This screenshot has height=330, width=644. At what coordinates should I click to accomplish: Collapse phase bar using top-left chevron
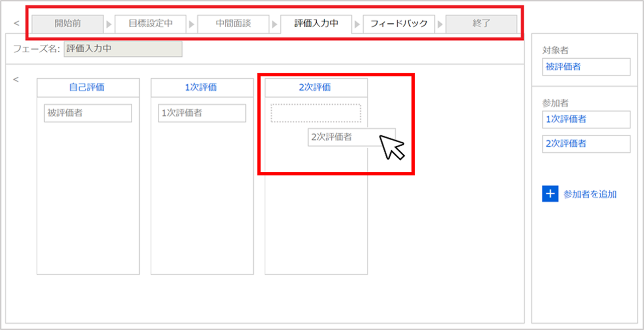pos(16,23)
